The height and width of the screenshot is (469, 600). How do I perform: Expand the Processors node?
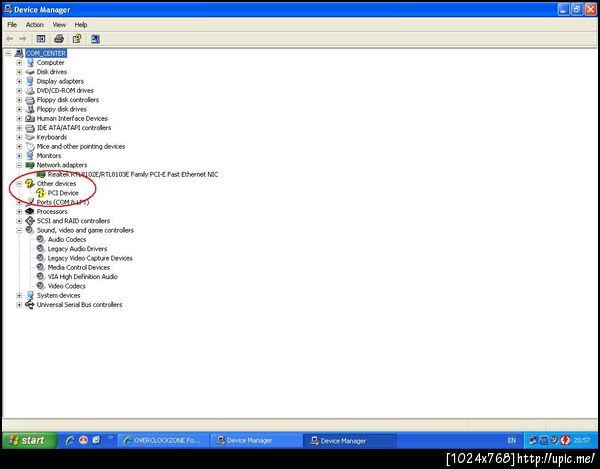pyautogui.click(x=19, y=212)
